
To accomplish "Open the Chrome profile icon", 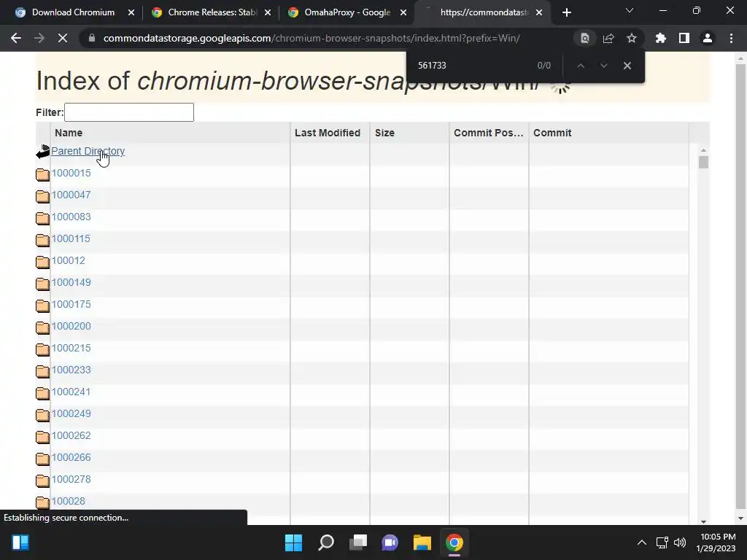I will point(708,38).
